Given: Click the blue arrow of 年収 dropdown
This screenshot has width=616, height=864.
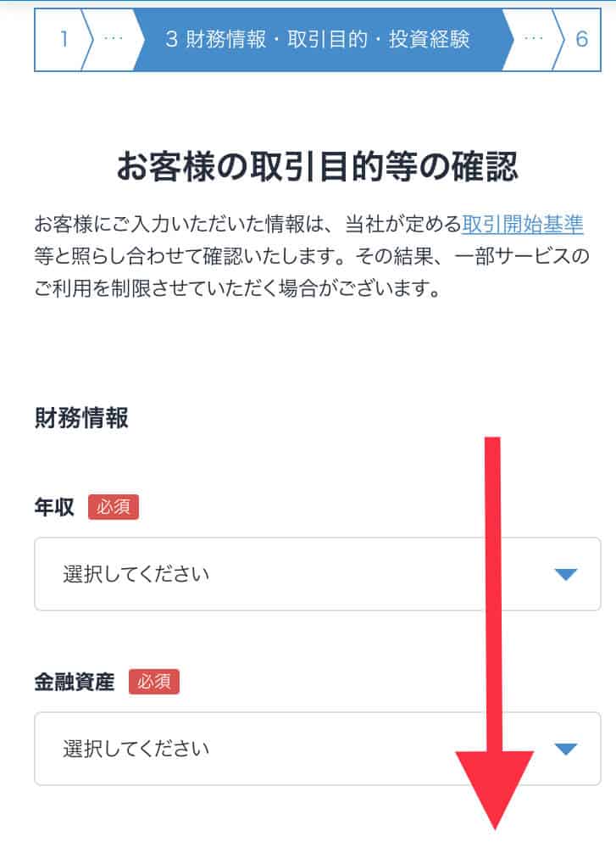Looking at the screenshot, I should (x=565, y=575).
